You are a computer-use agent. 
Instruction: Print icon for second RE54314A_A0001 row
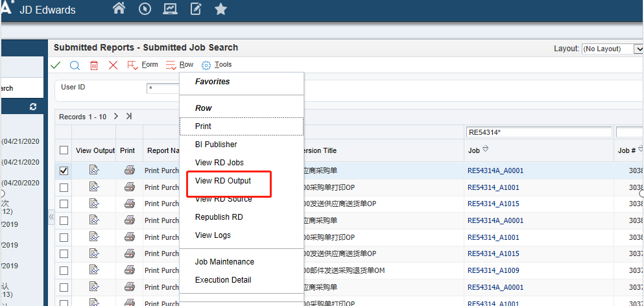click(x=129, y=220)
